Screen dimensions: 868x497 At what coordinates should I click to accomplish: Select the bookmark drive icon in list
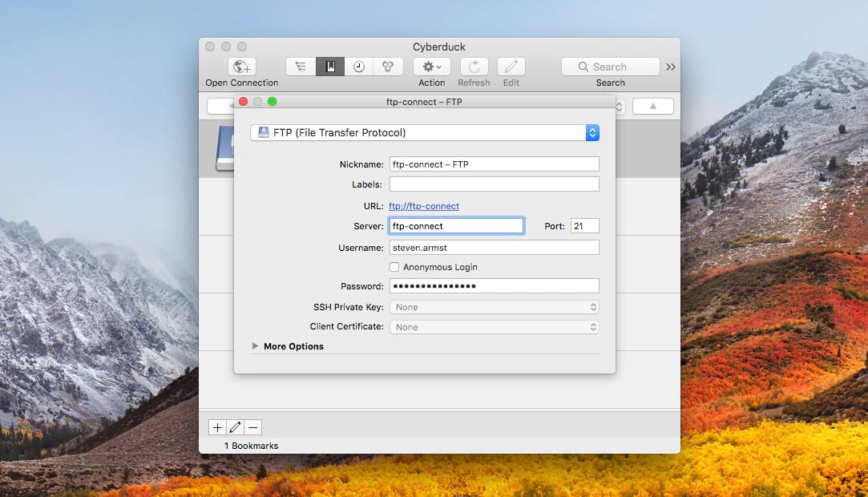click(224, 147)
